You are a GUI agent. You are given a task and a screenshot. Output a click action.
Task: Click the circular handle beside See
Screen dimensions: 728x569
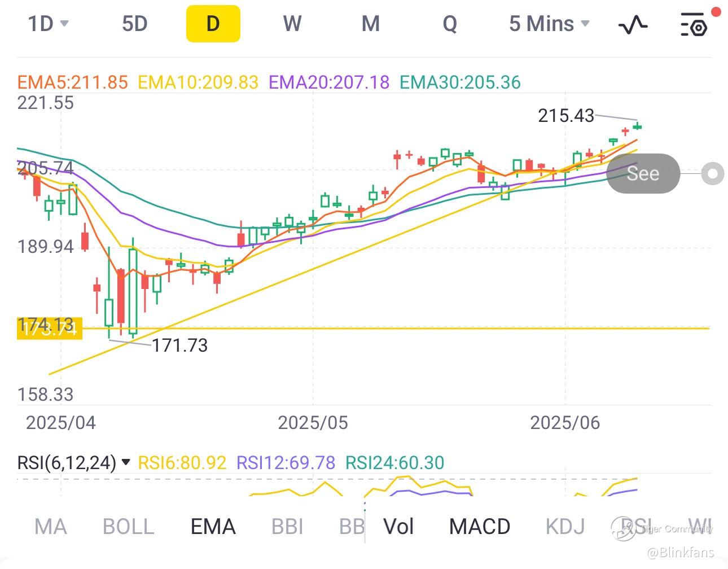(x=712, y=174)
